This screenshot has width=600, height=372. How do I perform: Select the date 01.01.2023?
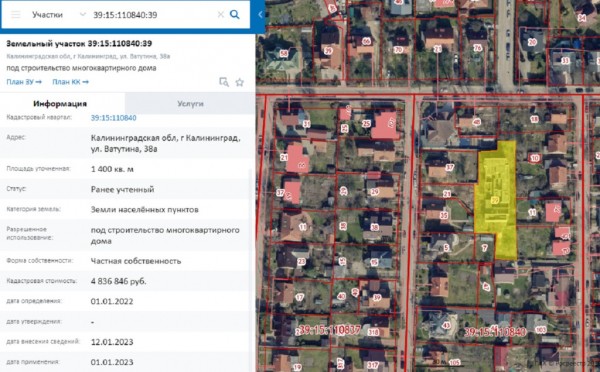click(112, 362)
